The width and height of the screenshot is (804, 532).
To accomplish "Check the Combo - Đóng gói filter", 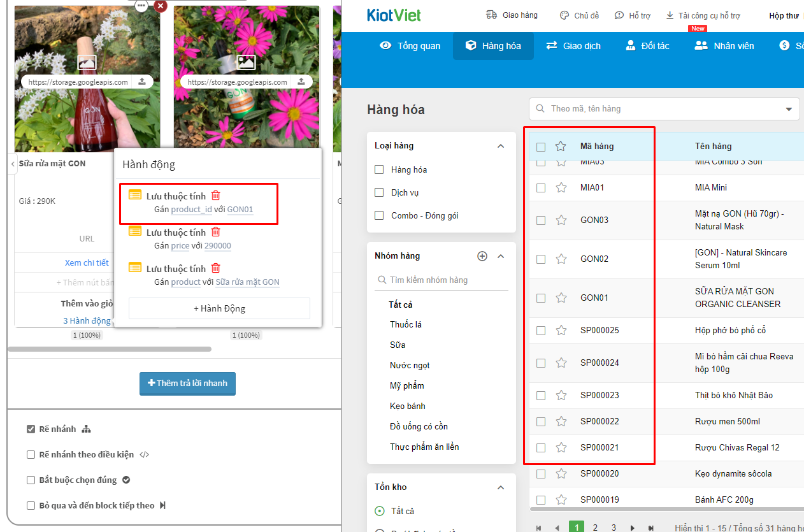I will (x=379, y=215).
